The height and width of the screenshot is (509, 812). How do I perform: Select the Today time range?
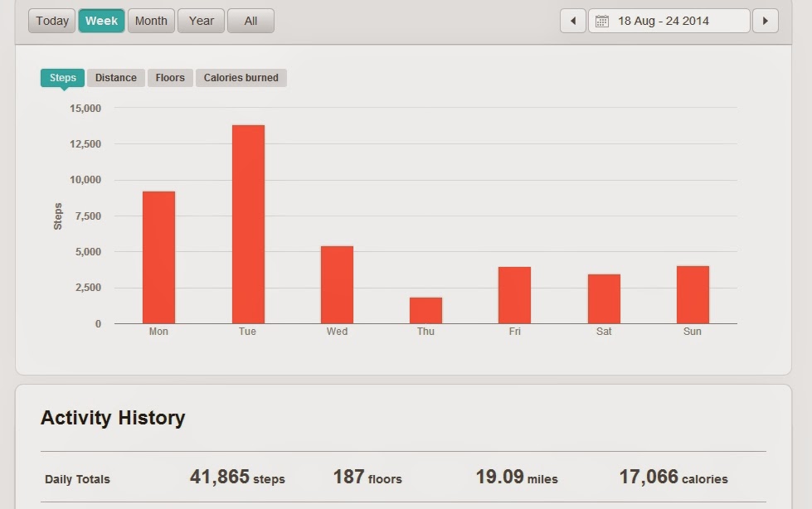(x=51, y=22)
